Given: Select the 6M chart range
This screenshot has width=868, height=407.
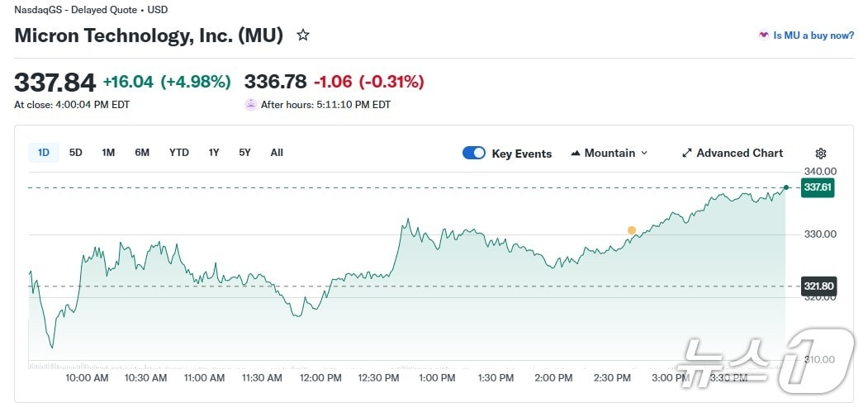Looking at the screenshot, I should [142, 153].
